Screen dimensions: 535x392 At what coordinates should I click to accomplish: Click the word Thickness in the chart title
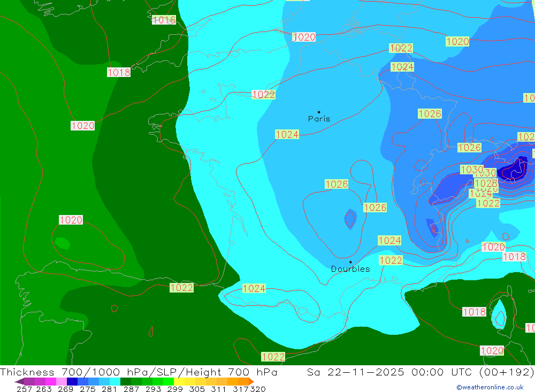[x=27, y=372]
